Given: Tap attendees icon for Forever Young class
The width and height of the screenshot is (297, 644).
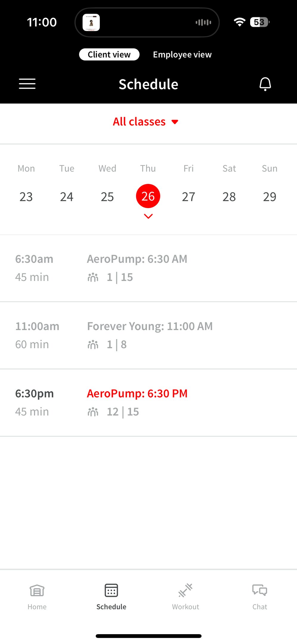Looking at the screenshot, I should pyautogui.click(x=93, y=345).
